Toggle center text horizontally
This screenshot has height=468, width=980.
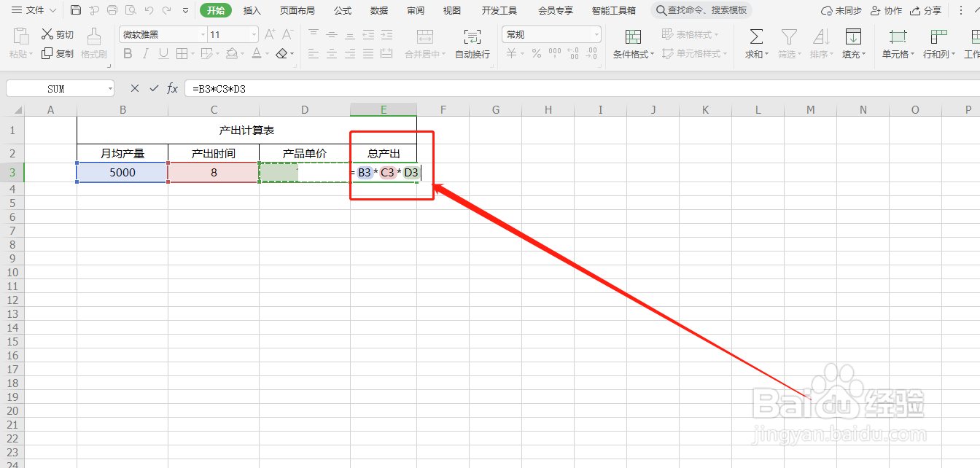pyautogui.click(x=332, y=53)
